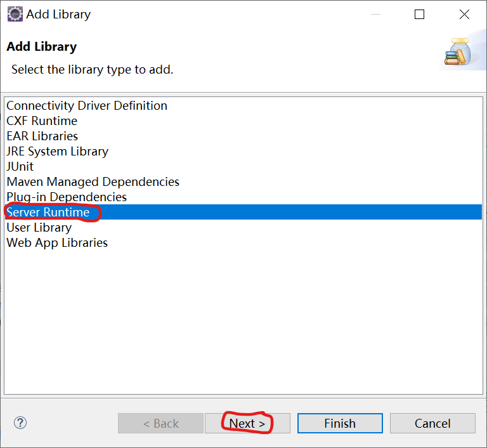This screenshot has height=448, width=487.
Task: Select Connectivity Driver Definition library type
Action: pyautogui.click(x=87, y=106)
